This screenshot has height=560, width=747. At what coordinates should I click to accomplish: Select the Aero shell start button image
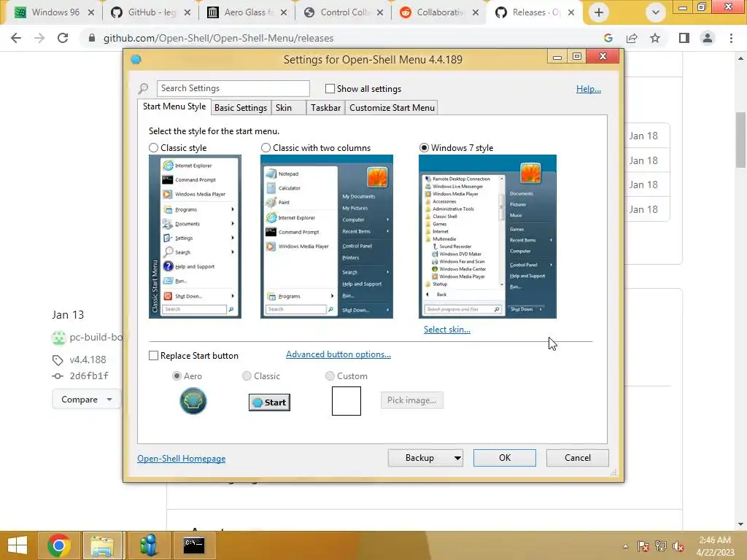(x=193, y=401)
